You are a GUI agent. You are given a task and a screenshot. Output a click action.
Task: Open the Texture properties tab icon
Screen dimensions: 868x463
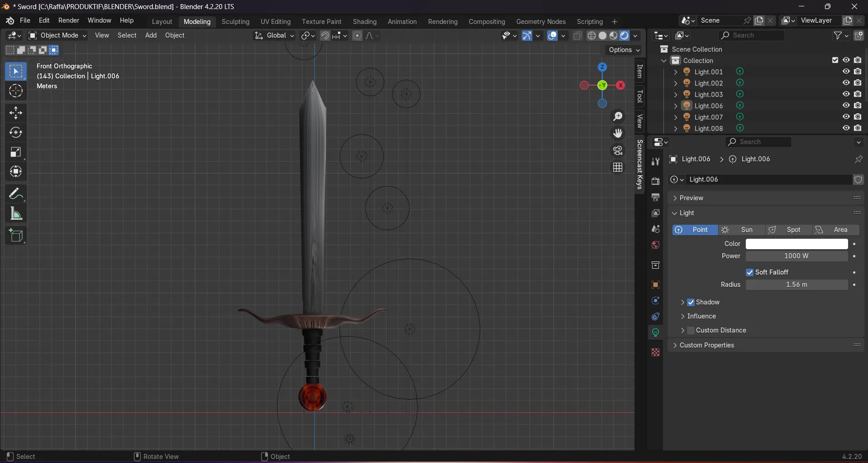click(655, 352)
